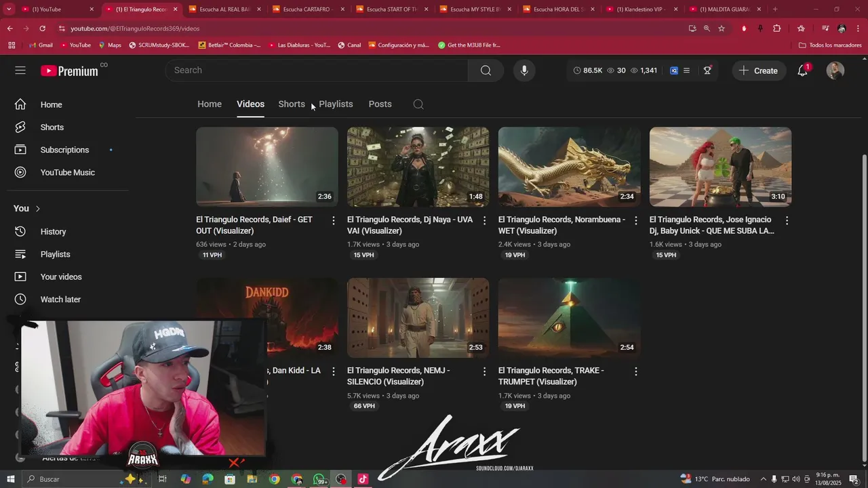Click the YouTube search input field
This screenshot has height=488, width=868.
point(317,70)
